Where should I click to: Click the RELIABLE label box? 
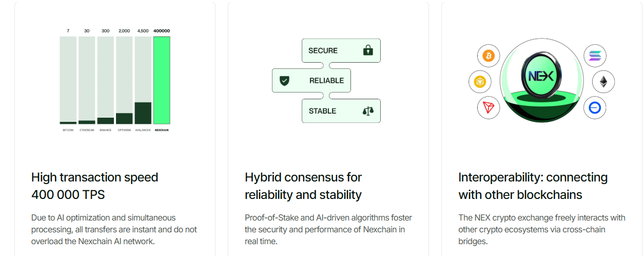point(311,81)
